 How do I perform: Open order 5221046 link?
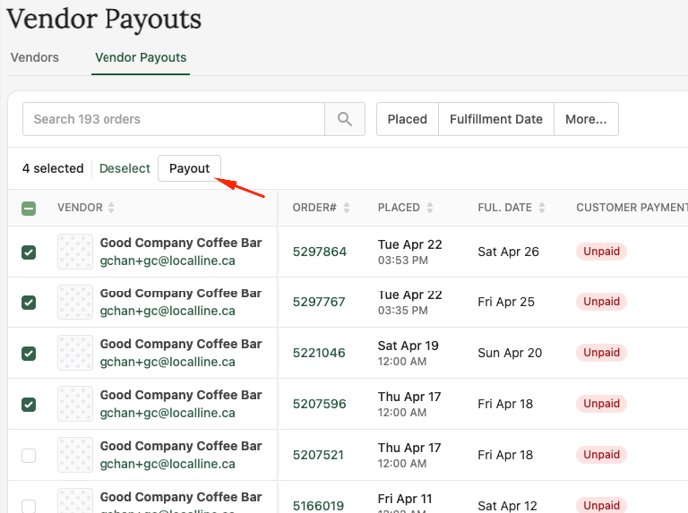tap(319, 352)
